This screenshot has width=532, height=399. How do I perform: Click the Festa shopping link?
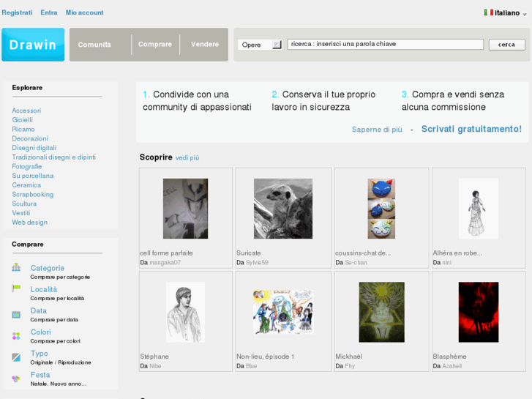point(40,375)
